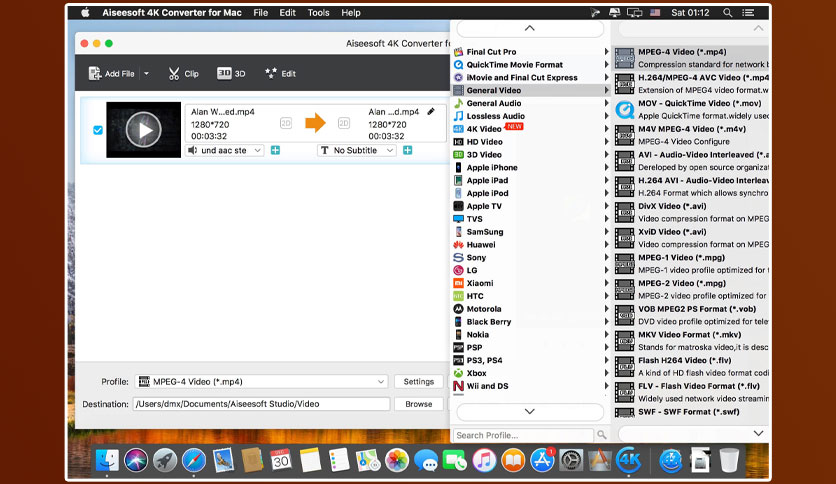The width and height of the screenshot is (836, 484).
Task: Open the Apple menu
Action: [x=85, y=12]
